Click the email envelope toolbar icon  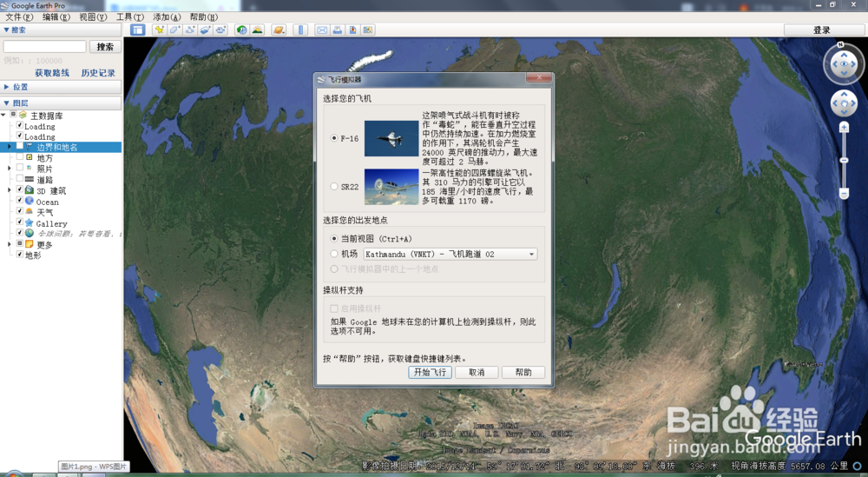click(x=322, y=30)
